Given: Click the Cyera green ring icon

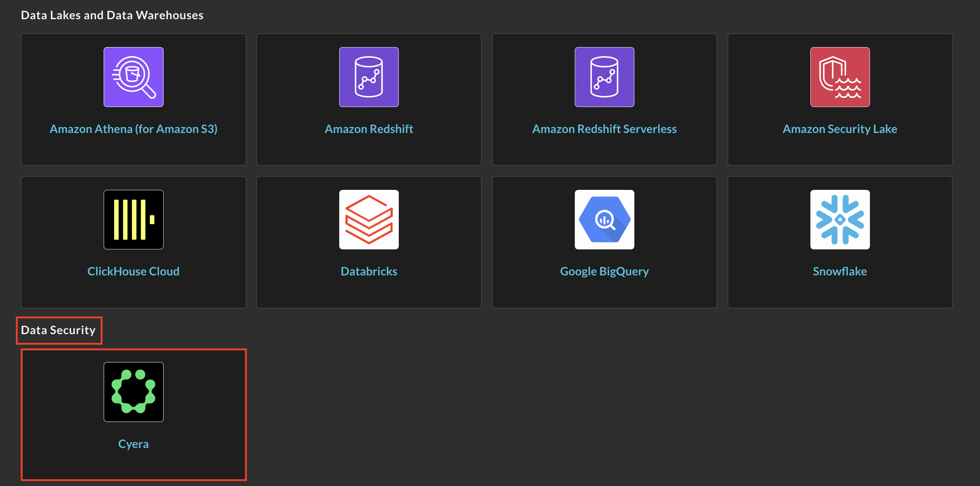Looking at the screenshot, I should 133,392.
